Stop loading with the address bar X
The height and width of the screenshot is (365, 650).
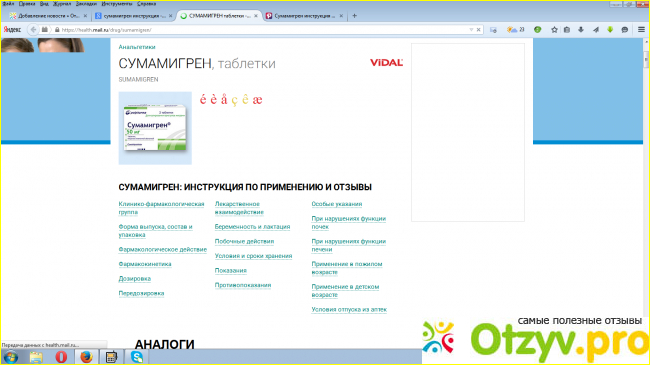478,30
